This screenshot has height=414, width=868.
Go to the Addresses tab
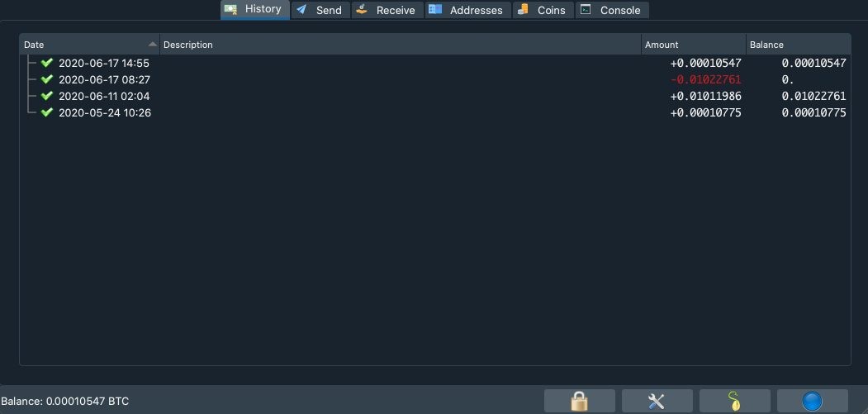coord(467,10)
